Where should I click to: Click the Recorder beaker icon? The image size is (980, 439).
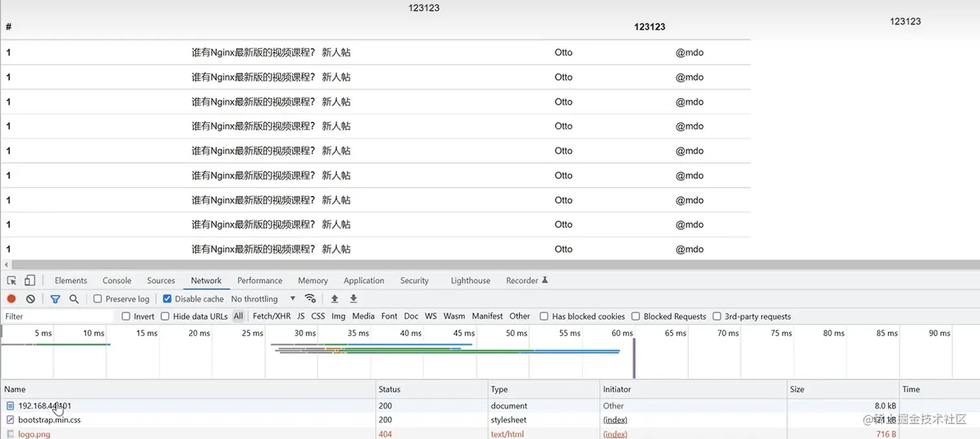[545, 280]
